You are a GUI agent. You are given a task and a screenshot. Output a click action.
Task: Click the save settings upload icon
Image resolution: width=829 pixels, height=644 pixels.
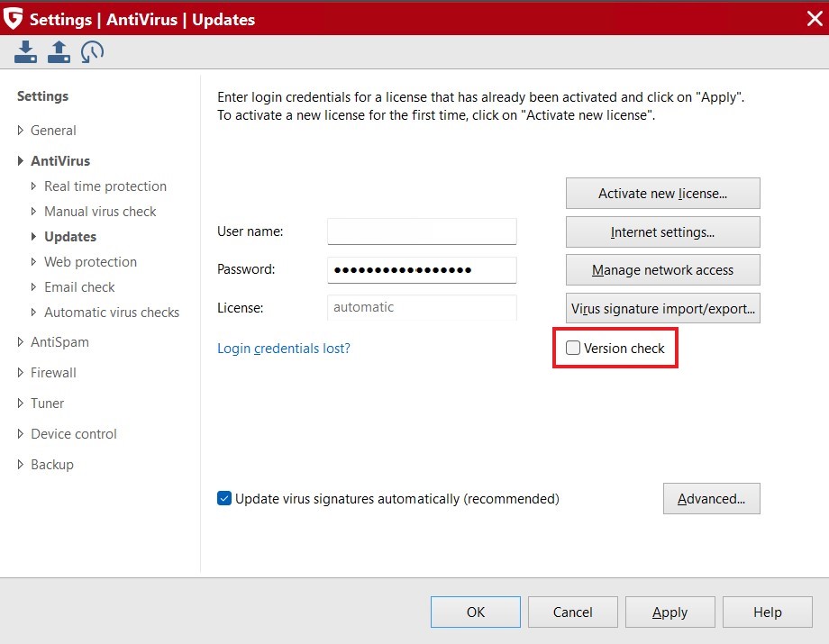59,51
